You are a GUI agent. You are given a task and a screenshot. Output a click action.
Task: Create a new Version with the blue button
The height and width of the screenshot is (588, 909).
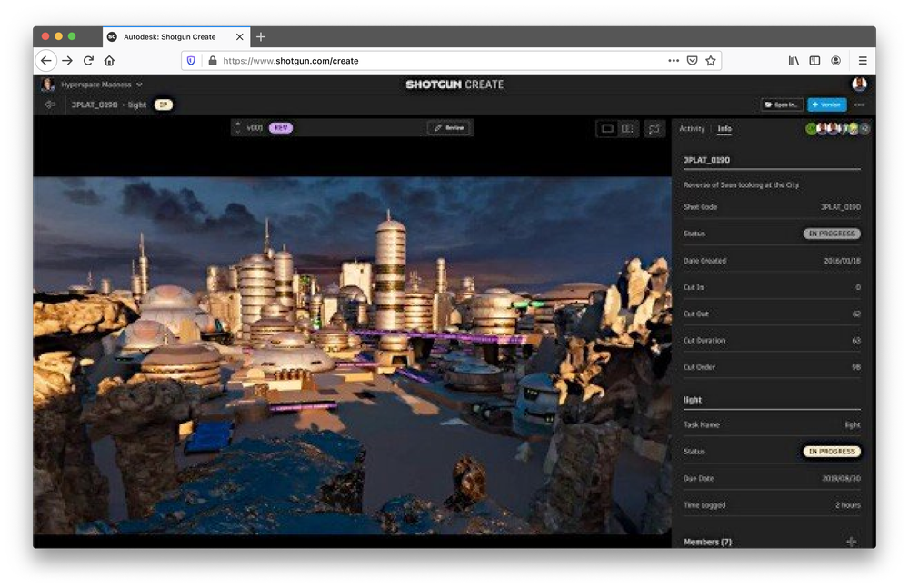coord(826,105)
